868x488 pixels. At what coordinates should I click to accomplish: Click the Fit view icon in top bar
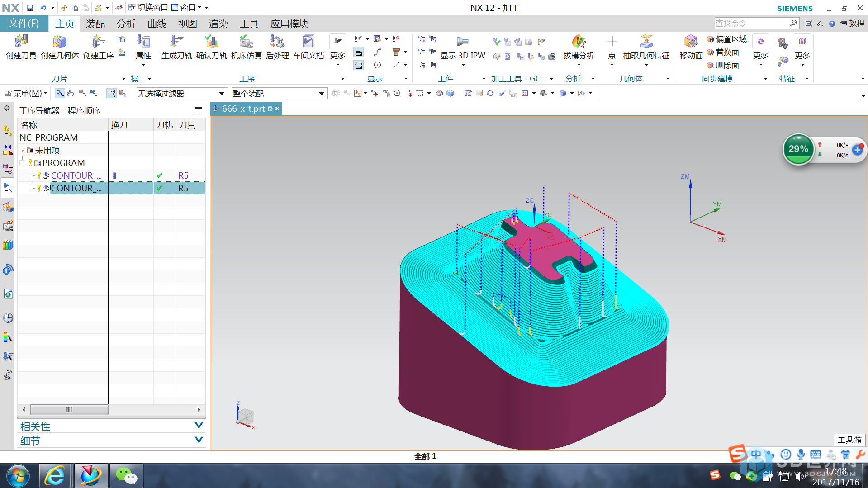click(468, 93)
